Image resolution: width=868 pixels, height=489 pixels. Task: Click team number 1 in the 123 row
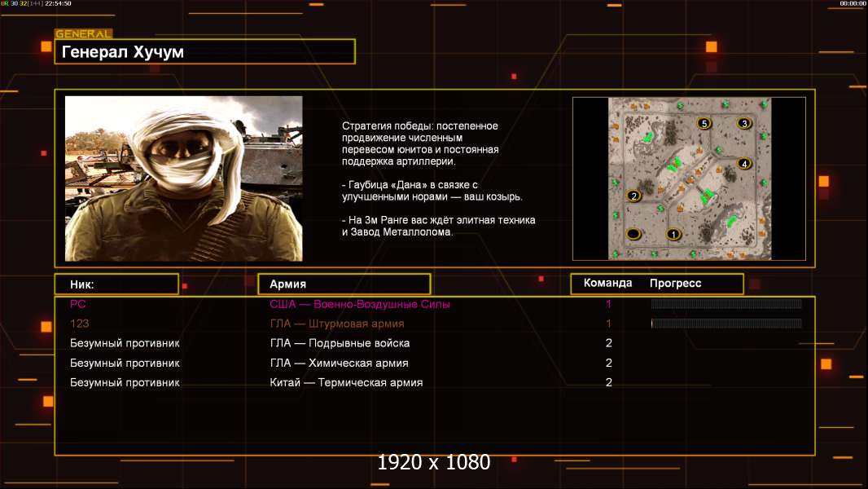coord(608,324)
